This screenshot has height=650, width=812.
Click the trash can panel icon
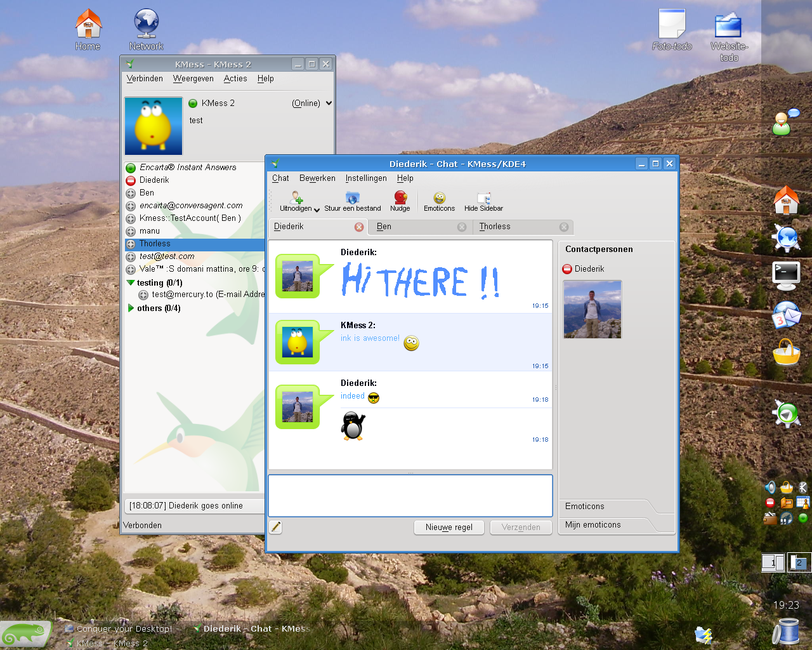(787, 631)
